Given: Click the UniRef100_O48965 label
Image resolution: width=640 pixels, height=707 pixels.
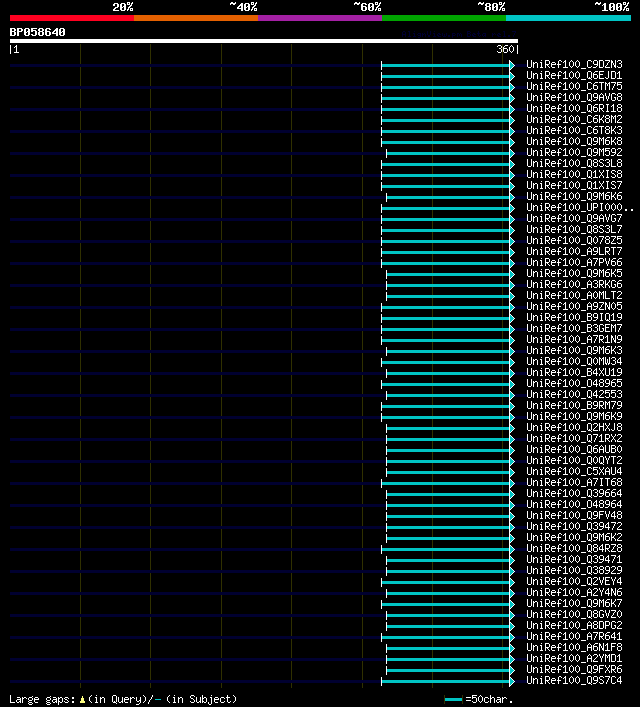Looking at the screenshot, I should click(x=574, y=383).
